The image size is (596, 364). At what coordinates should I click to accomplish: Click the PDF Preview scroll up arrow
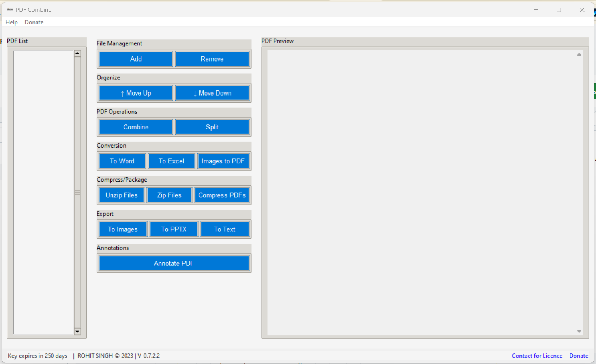point(579,54)
